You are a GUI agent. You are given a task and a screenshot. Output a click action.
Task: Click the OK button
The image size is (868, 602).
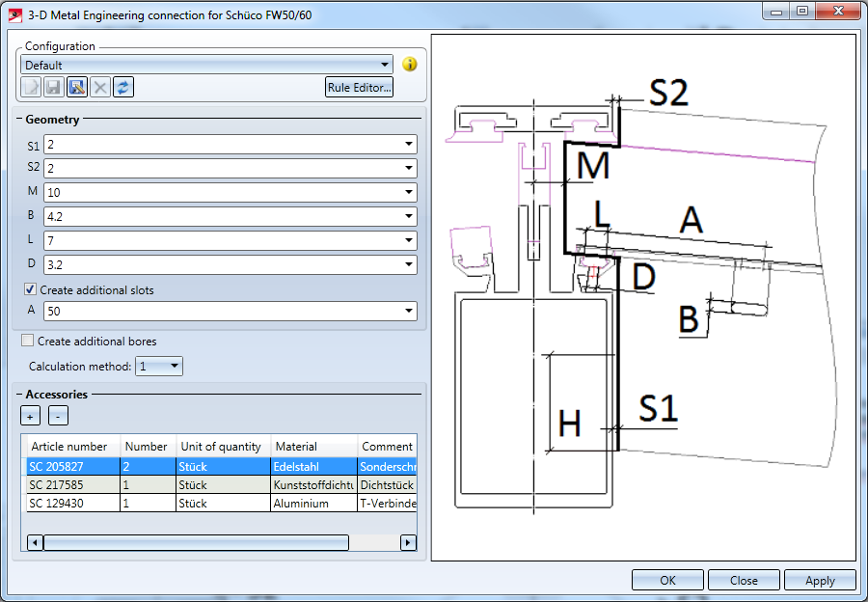click(667, 581)
